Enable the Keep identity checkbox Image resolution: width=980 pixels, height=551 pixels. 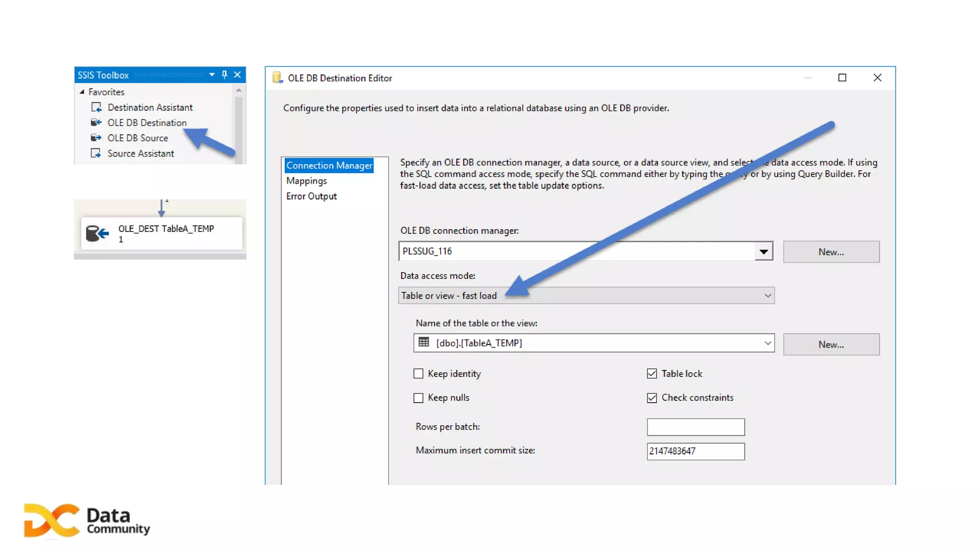[418, 374]
